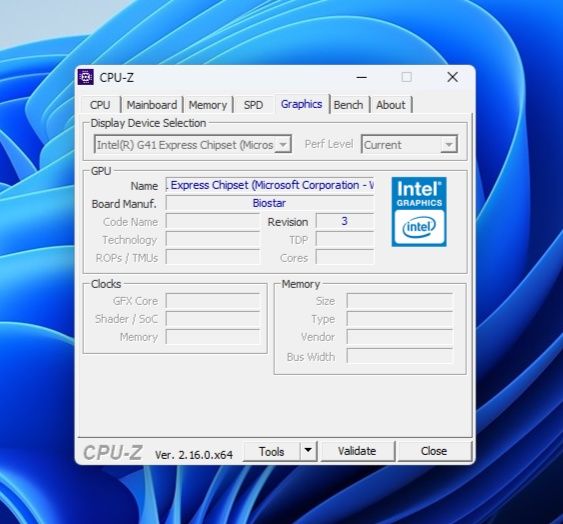Click the Perf Level label

[x=329, y=144]
